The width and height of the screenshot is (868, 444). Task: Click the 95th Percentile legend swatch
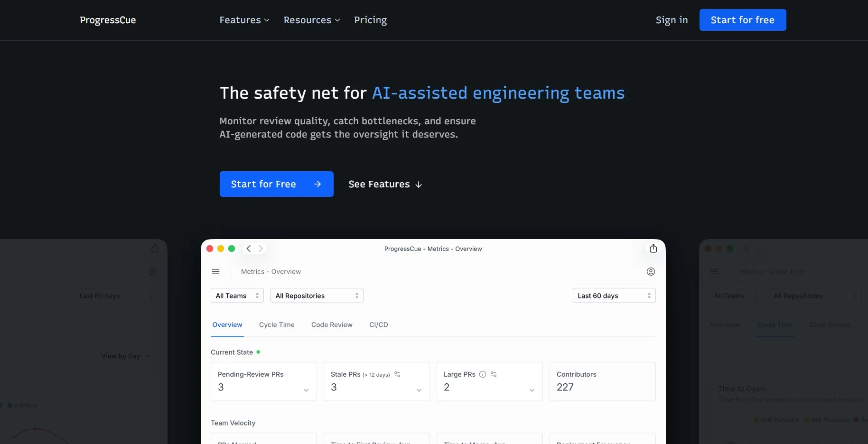[756, 420]
